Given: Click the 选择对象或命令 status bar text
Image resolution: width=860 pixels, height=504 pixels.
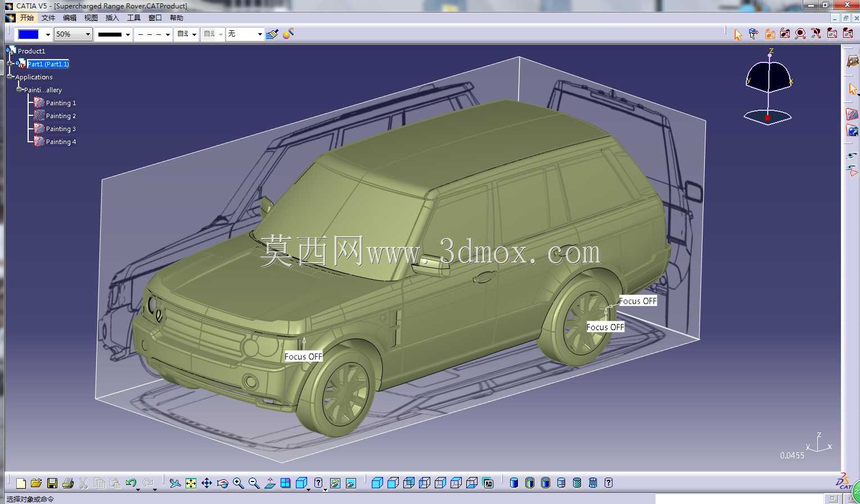Looking at the screenshot, I should point(30,499).
